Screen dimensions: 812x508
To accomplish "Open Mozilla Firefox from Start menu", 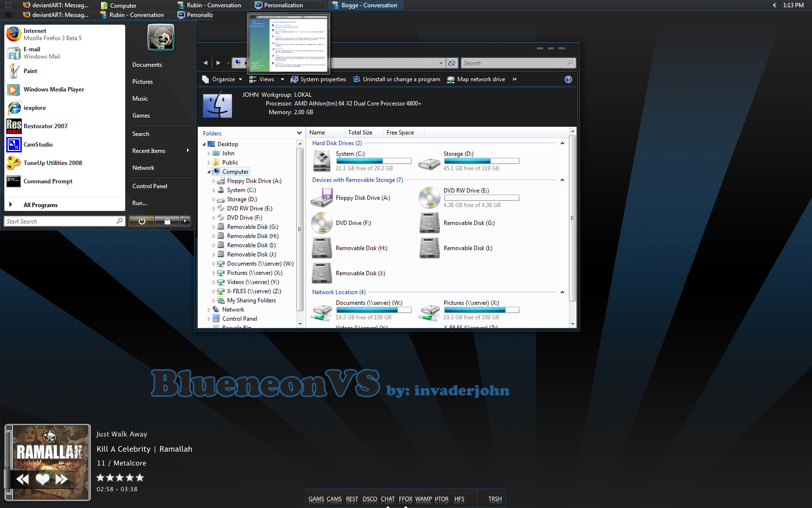I will point(64,34).
